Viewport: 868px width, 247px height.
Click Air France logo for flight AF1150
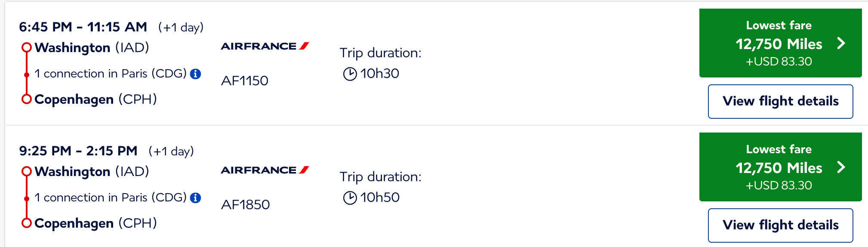pyautogui.click(x=265, y=46)
